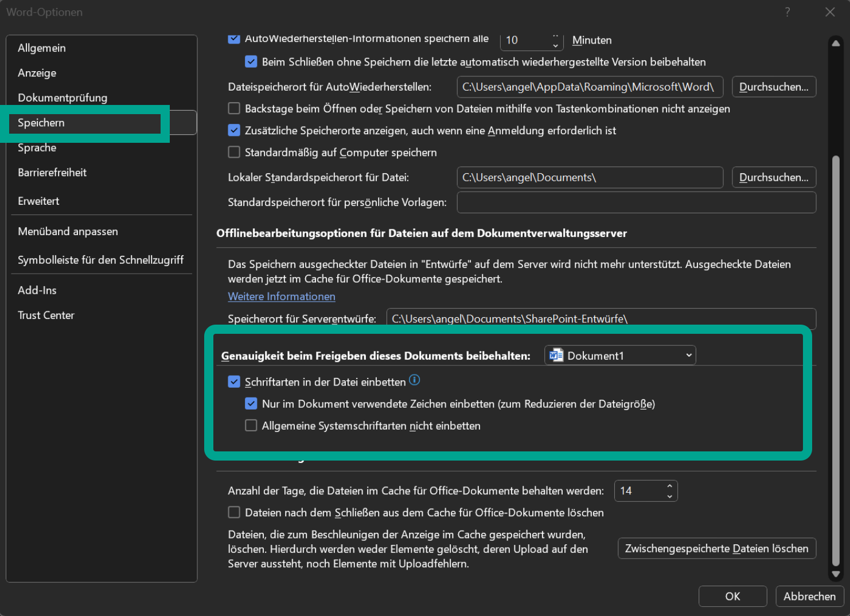Image resolution: width=850 pixels, height=616 pixels.
Task: Click the persönliche Vorlagen location field
Action: (636, 202)
